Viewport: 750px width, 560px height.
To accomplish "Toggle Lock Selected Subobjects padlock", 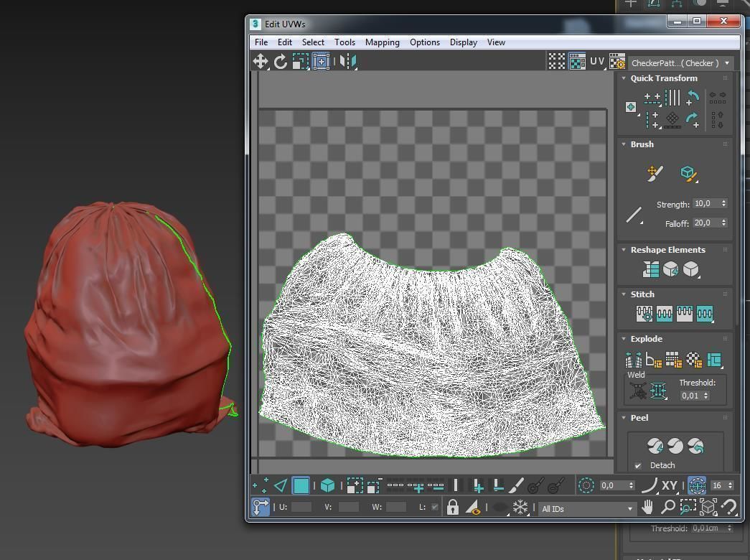I will click(452, 508).
